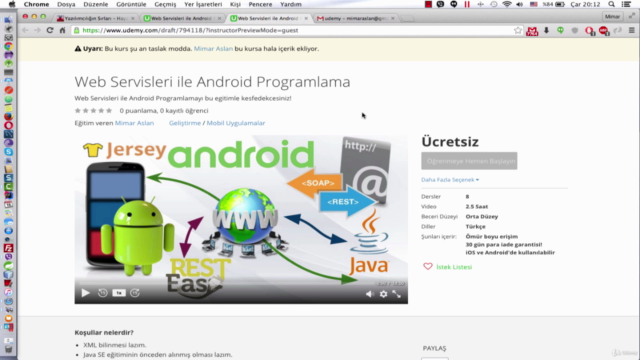
Task: Switch to the udemy Gmail tab
Action: tap(355, 18)
